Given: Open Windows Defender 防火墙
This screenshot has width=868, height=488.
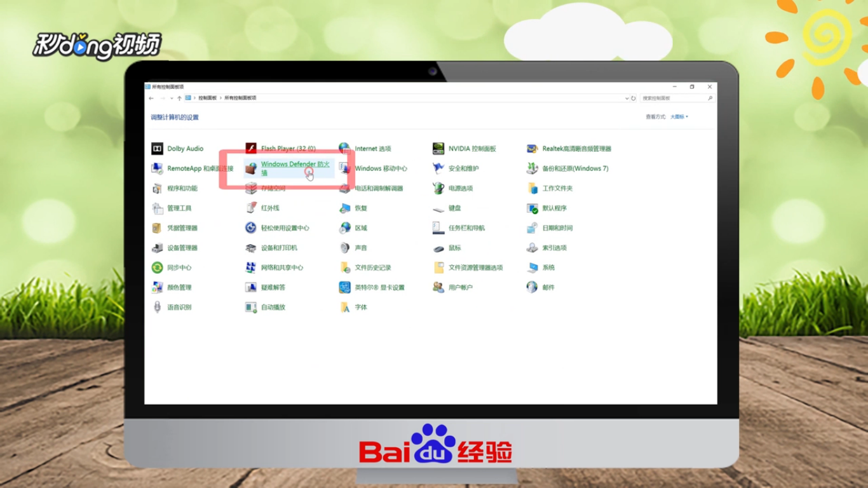Looking at the screenshot, I should coord(289,168).
